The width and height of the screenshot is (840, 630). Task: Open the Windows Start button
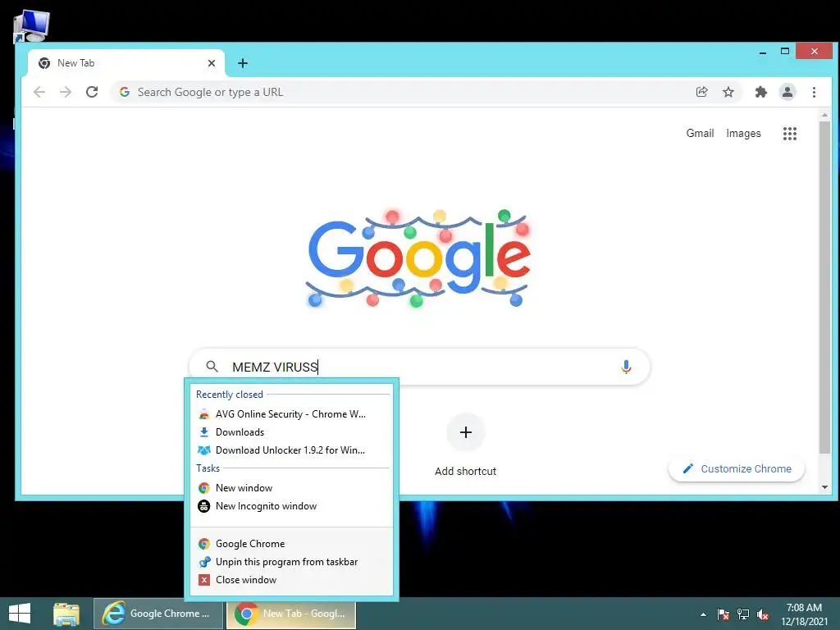click(x=20, y=614)
